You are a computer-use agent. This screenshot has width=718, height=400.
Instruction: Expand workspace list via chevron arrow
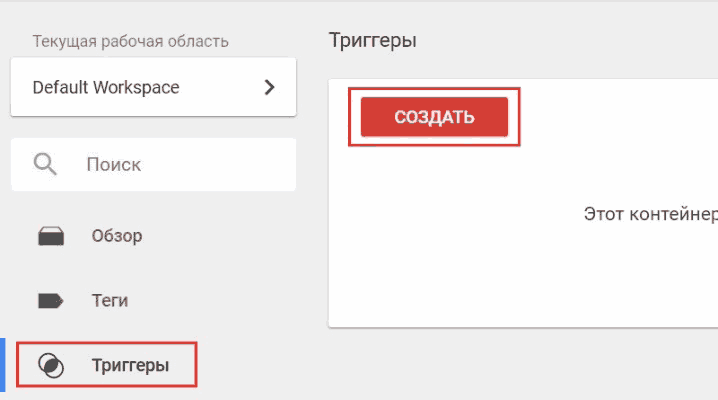269,87
